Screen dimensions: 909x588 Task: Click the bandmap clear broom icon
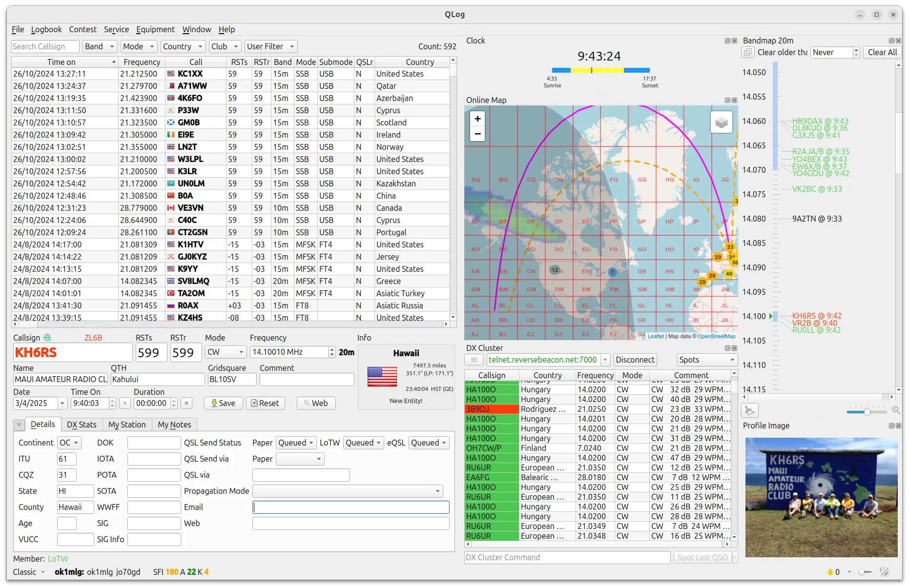749,410
